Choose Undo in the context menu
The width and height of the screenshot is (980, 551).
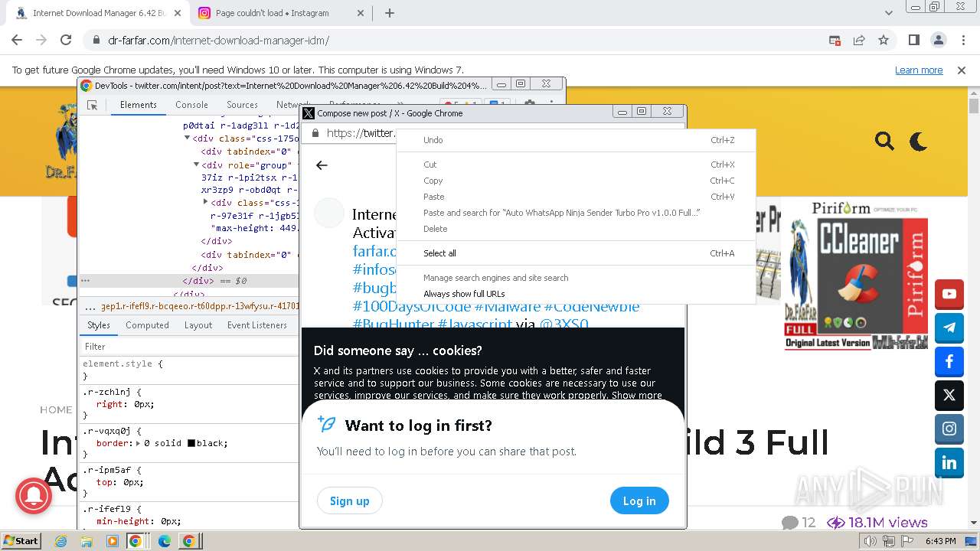tap(576, 140)
